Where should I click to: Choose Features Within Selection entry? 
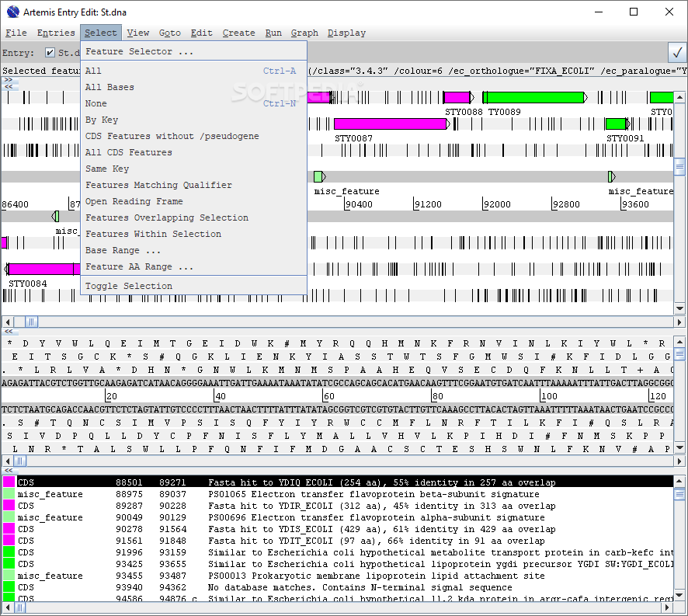coord(193,234)
